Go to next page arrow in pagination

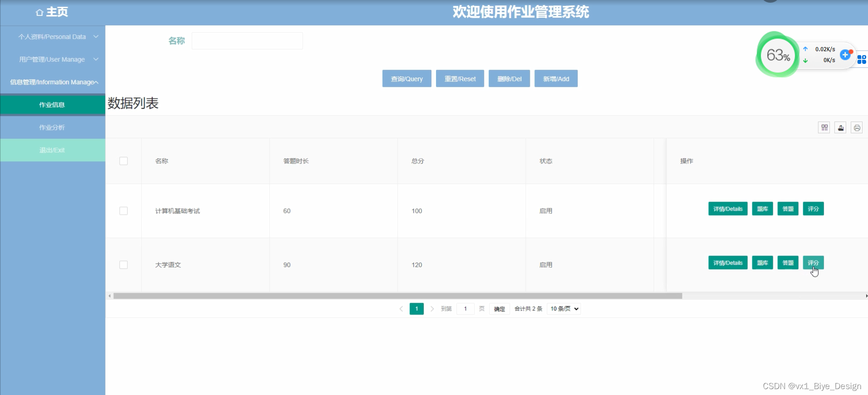pyautogui.click(x=432, y=309)
